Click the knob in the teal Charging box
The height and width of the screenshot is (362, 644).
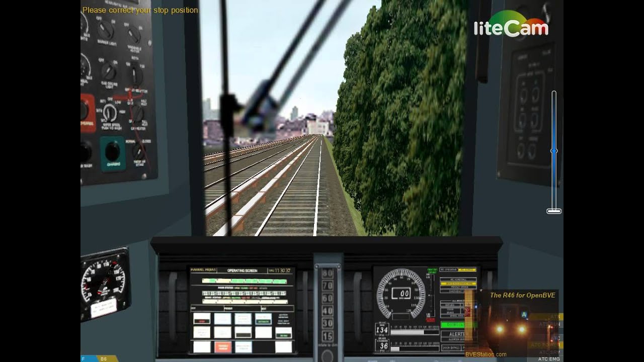[112, 151]
